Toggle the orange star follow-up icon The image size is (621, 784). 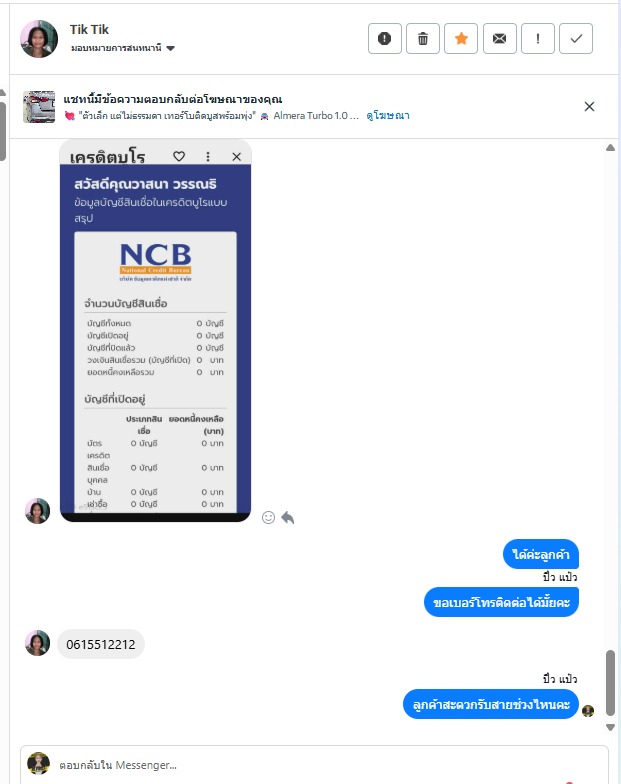click(x=461, y=38)
